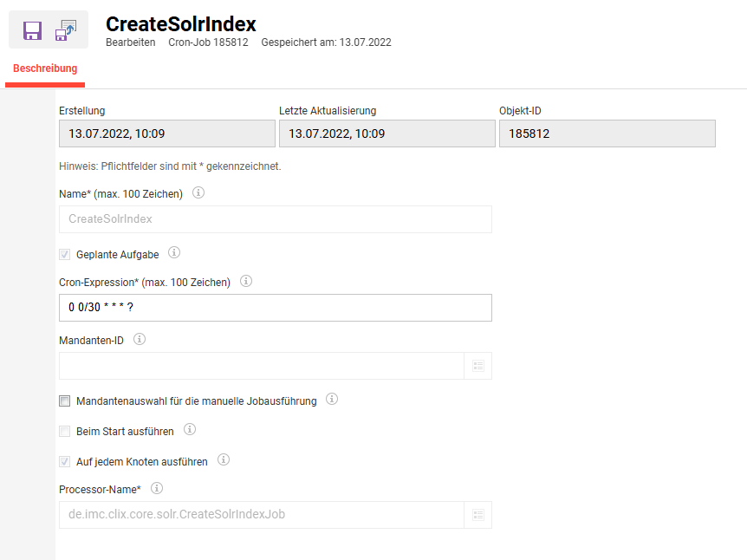Click the Mandanten-ID text field
Image resolution: width=747 pixels, height=560 pixels.
262,366
